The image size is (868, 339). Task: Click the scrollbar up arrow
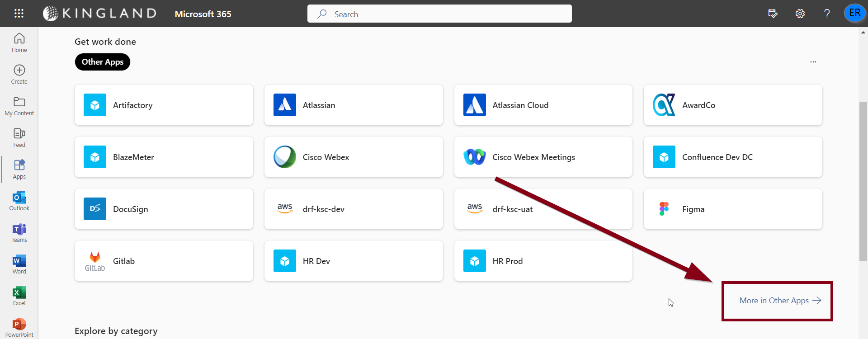pos(863,32)
